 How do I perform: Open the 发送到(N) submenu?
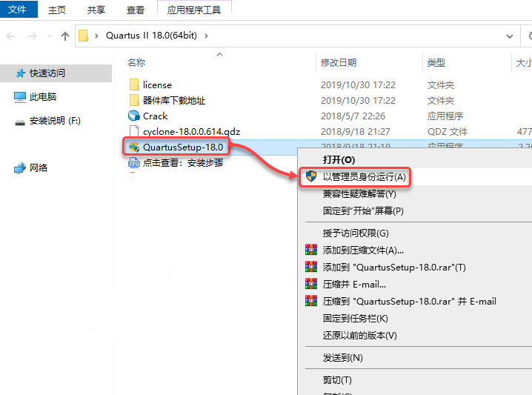coord(342,358)
